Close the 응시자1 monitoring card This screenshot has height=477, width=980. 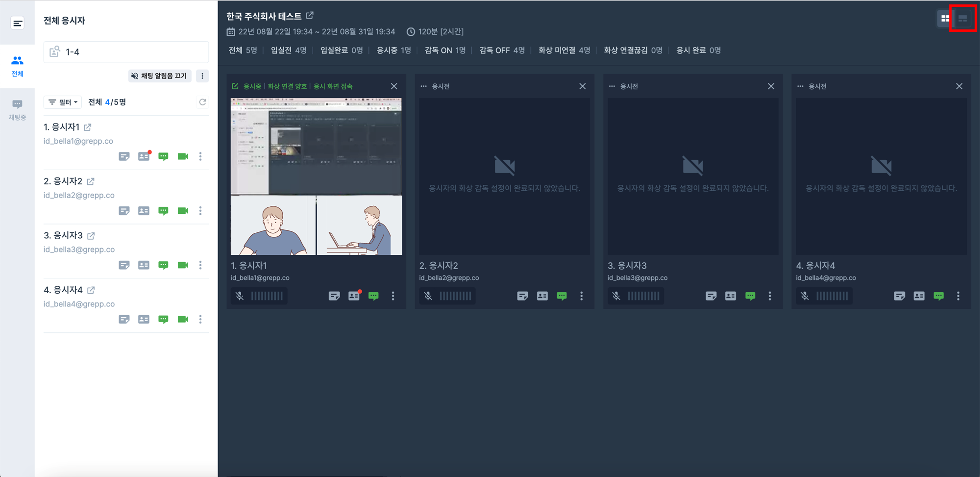click(394, 86)
